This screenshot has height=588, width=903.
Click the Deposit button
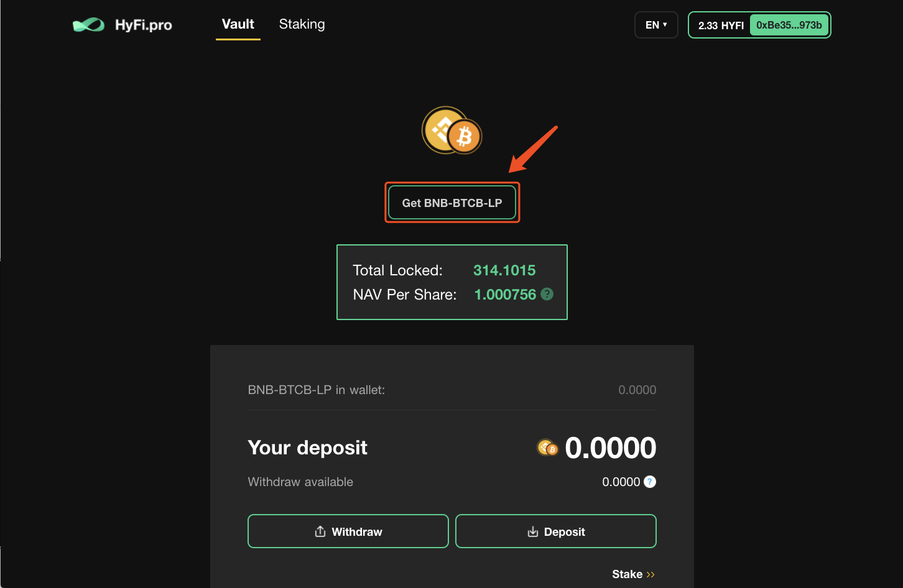pos(556,531)
